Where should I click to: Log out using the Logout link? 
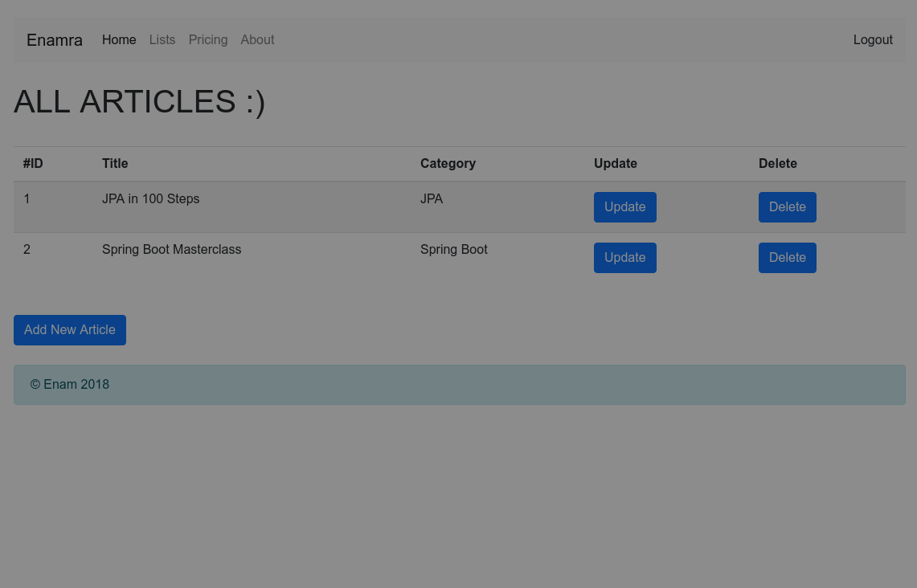(873, 40)
